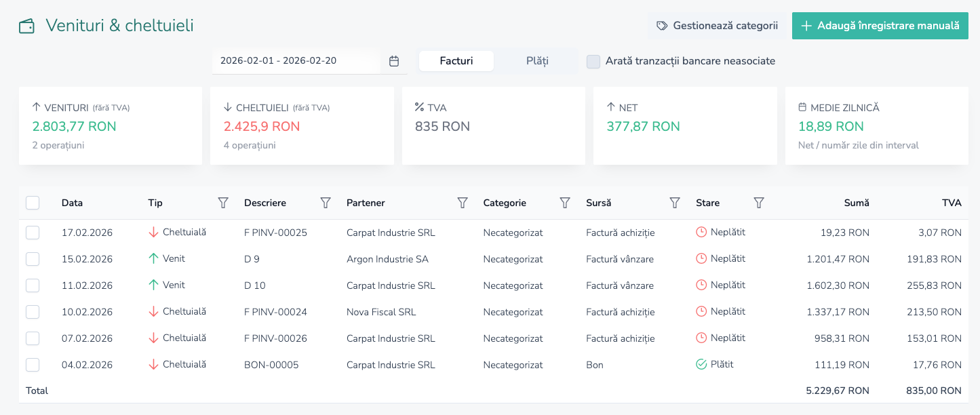
Task: Open the calendar date picker icon
Action: click(394, 61)
